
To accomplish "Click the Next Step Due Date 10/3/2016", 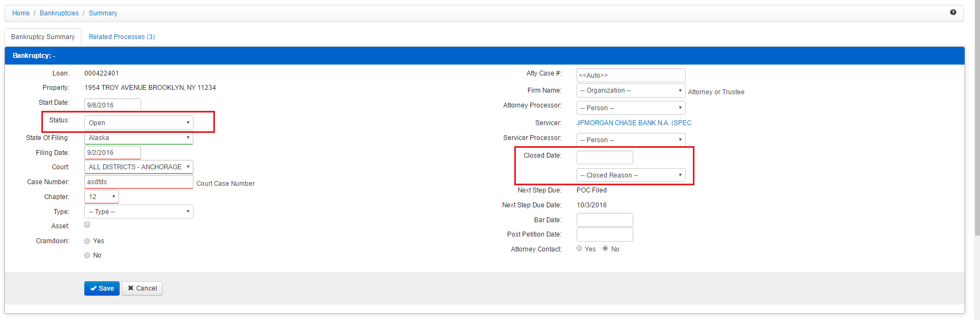I will tap(591, 205).
